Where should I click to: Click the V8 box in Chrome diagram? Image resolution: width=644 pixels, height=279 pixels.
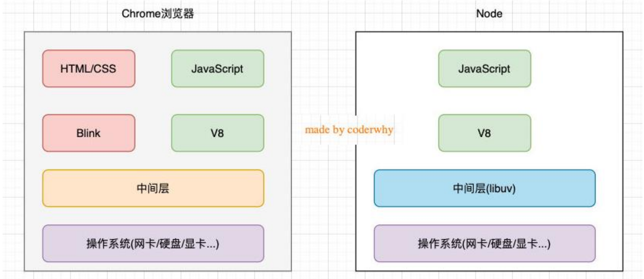pyautogui.click(x=218, y=133)
